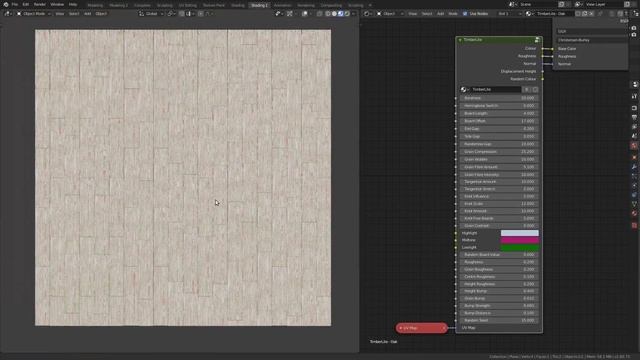This screenshot has width=640, height=360.
Task: Adjust the Board Offset value slider
Action: point(499,121)
